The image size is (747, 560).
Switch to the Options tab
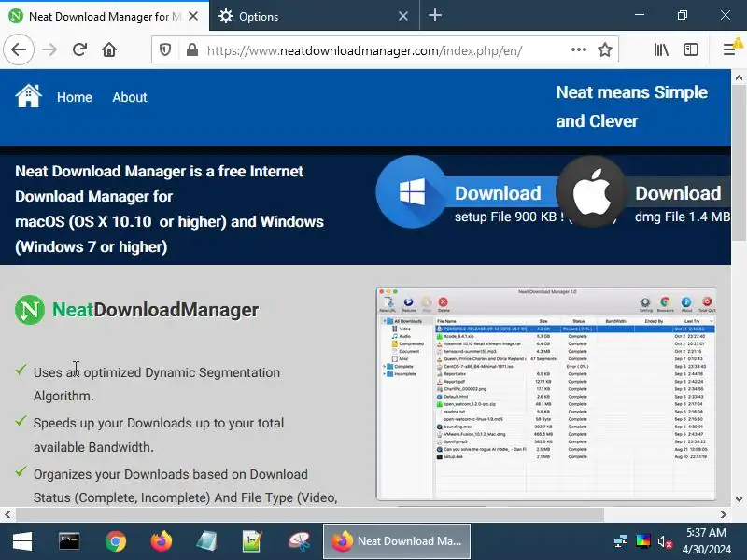[x=315, y=16]
